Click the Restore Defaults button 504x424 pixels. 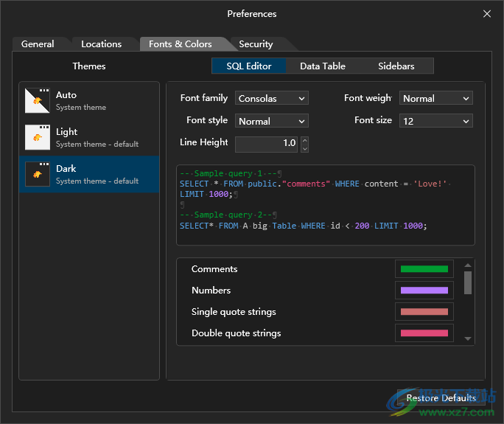[x=441, y=398]
